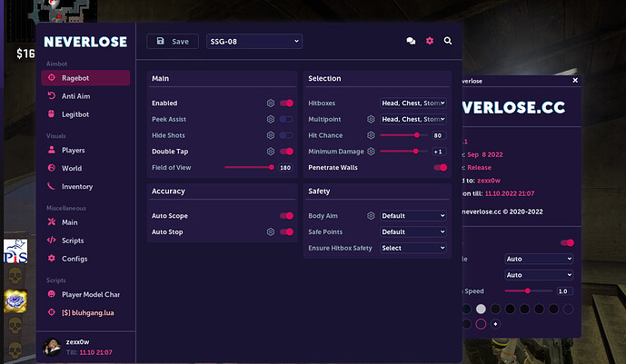The width and height of the screenshot is (626, 364).
Task: Click the Speed value 1.0 field
Action: coord(563,291)
